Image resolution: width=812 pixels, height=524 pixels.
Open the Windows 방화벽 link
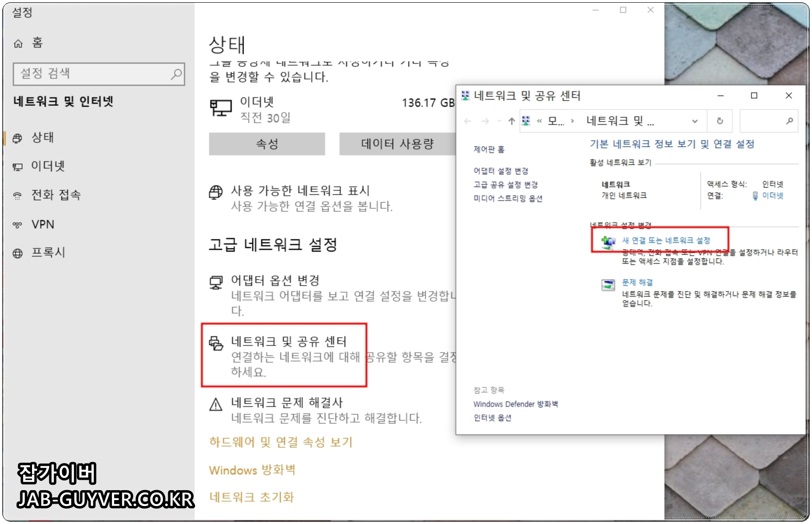(252, 470)
